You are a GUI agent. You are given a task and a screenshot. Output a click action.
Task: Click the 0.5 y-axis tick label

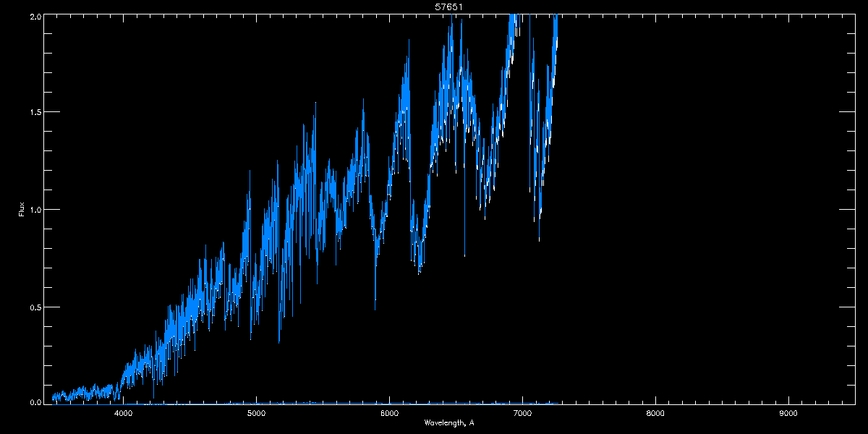[x=34, y=307]
